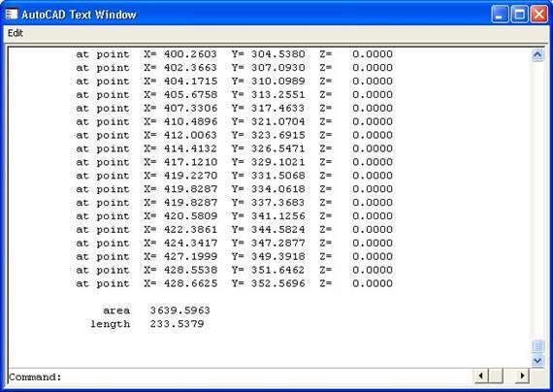
Task: Maximize the AutoCAD Text Window
Action: (519, 15)
